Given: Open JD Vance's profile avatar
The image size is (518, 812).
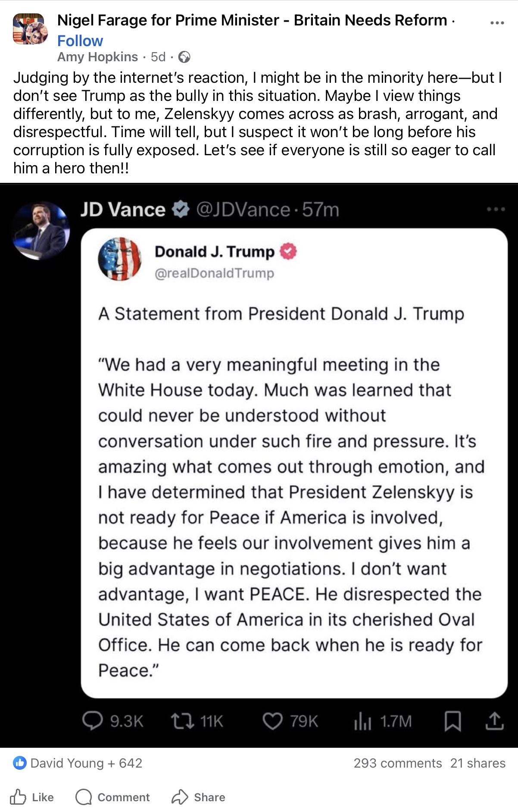Looking at the screenshot, I should (41, 230).
